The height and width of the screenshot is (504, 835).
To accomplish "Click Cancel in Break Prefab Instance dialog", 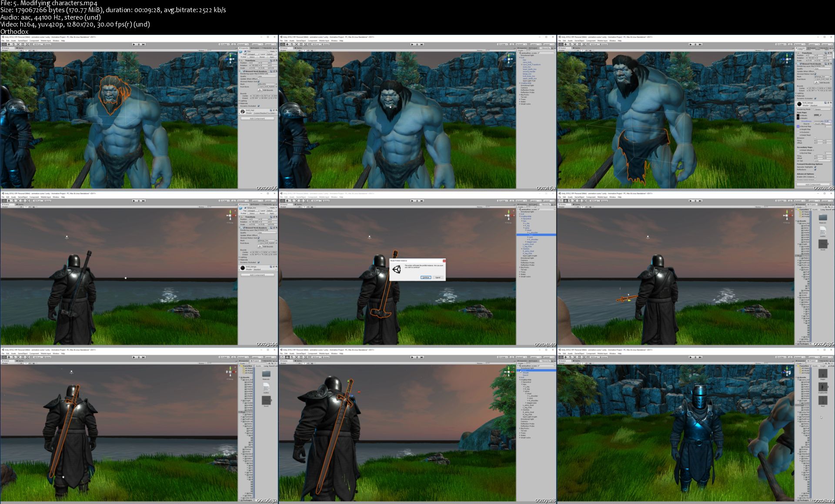I will click(438, 277).
